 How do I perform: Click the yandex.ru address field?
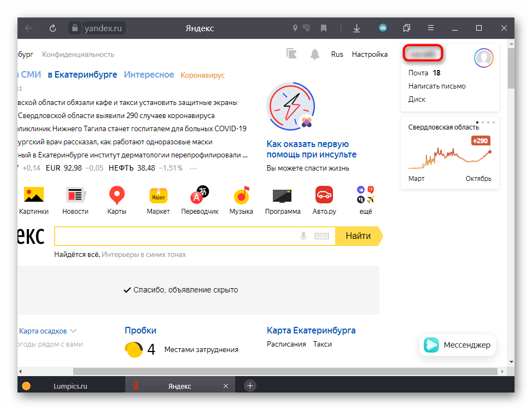(x=103, y=28)
